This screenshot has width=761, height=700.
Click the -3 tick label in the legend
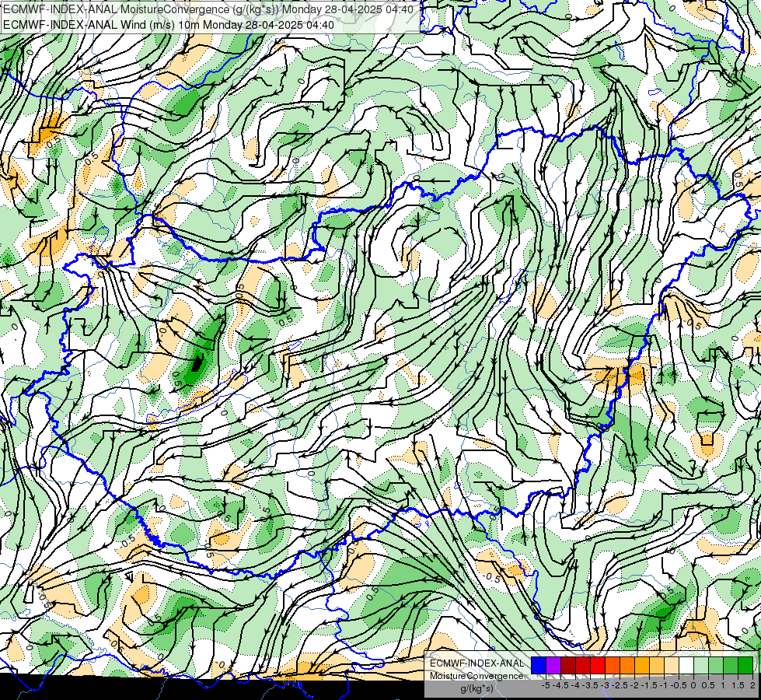(605, 685)
